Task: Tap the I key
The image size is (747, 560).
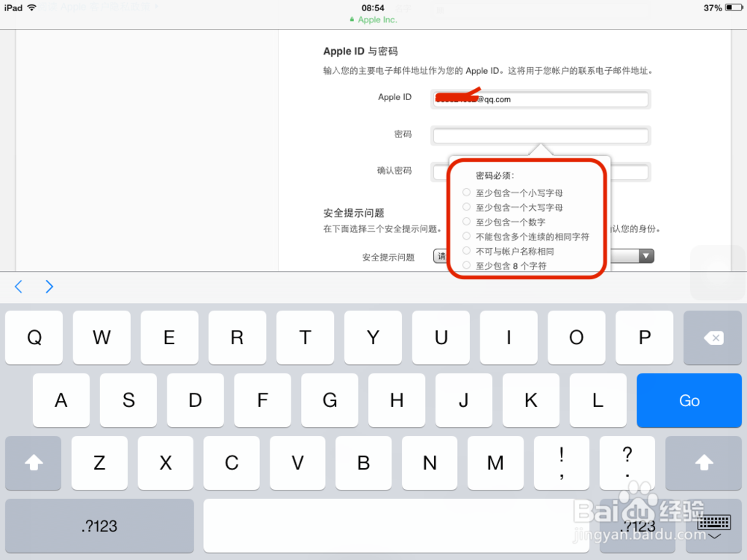Action: click(509, 337)
